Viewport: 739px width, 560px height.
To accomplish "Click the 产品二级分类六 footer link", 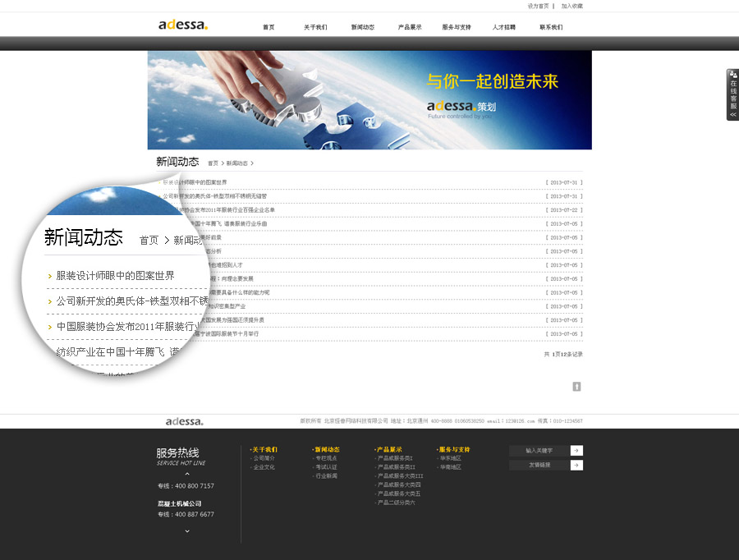I will tap(396, 503).
